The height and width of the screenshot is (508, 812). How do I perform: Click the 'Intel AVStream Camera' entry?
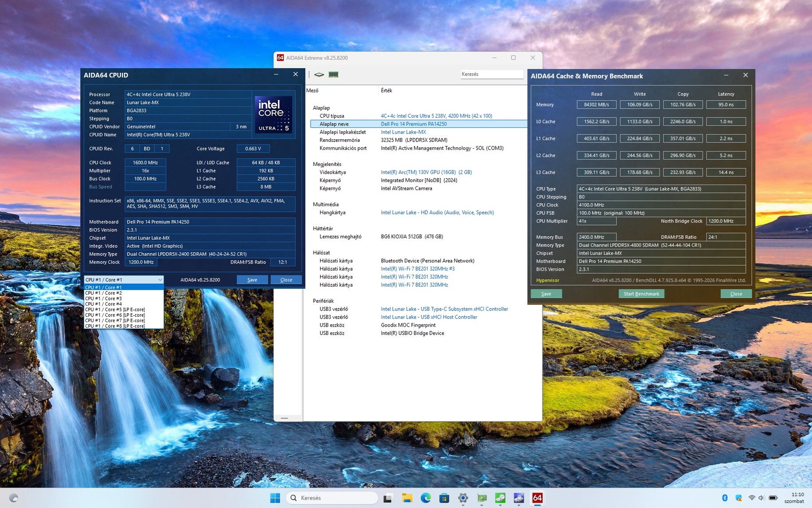coord(406,188)
